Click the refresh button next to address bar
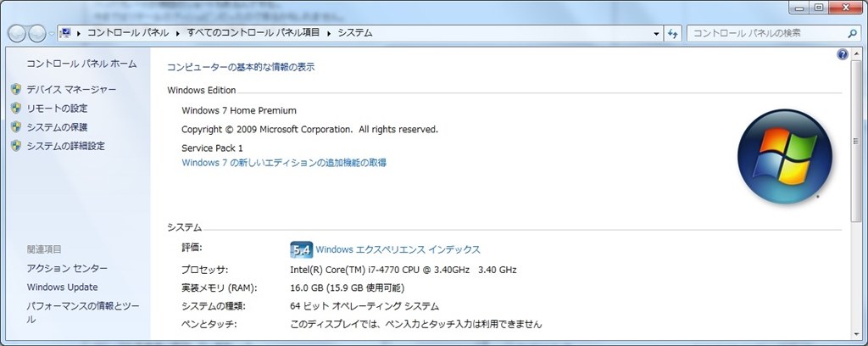This screenshot has width=868, height=346. pyautogui.click(x=672, y=33)
